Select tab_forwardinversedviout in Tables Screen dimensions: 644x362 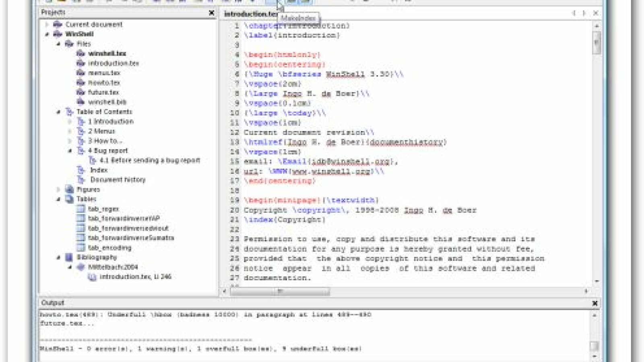(128, 228)
